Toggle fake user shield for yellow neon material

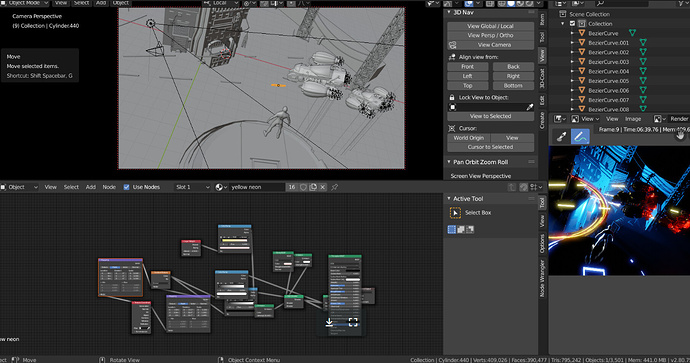(304, 187)
